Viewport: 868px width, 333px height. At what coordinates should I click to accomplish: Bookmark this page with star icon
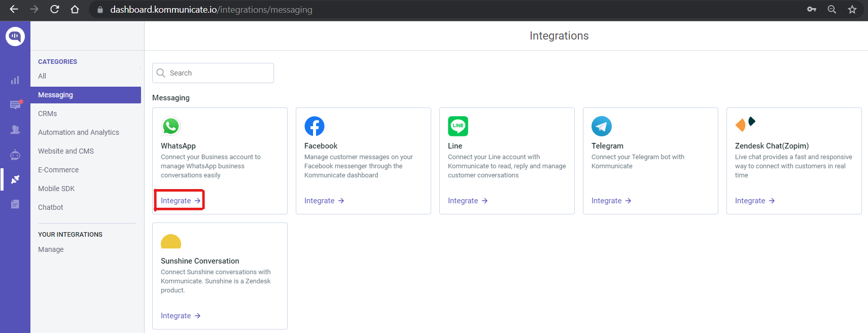[x=852, y=9]
